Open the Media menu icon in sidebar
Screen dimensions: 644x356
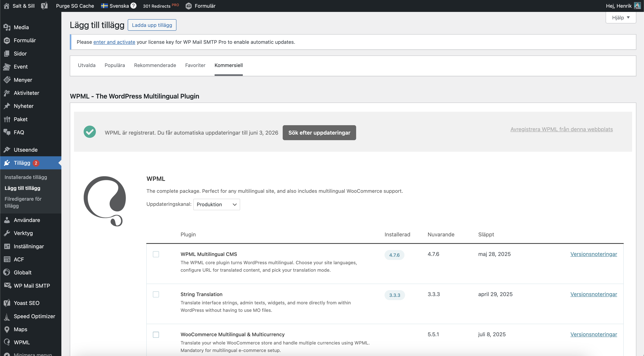tap(7, 27)
